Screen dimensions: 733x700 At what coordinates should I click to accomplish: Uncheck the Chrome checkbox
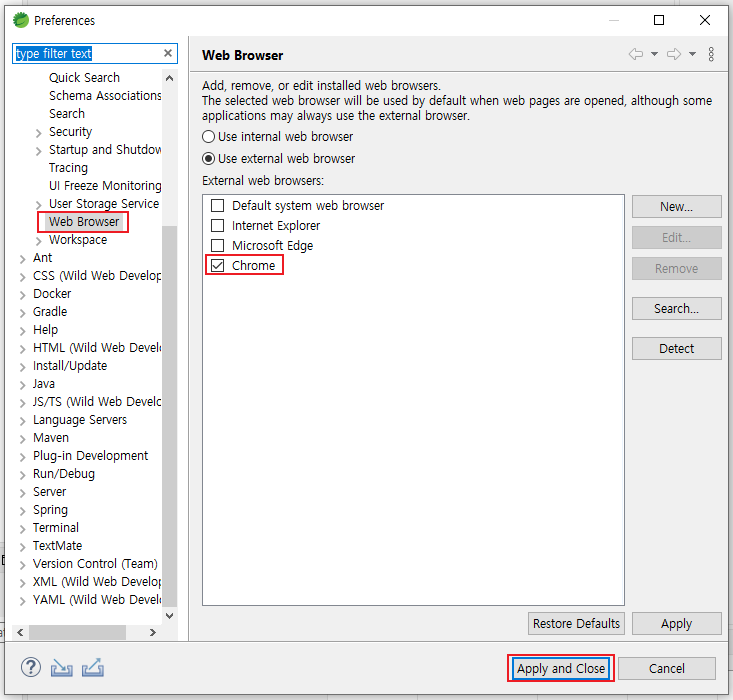(217, 266)
